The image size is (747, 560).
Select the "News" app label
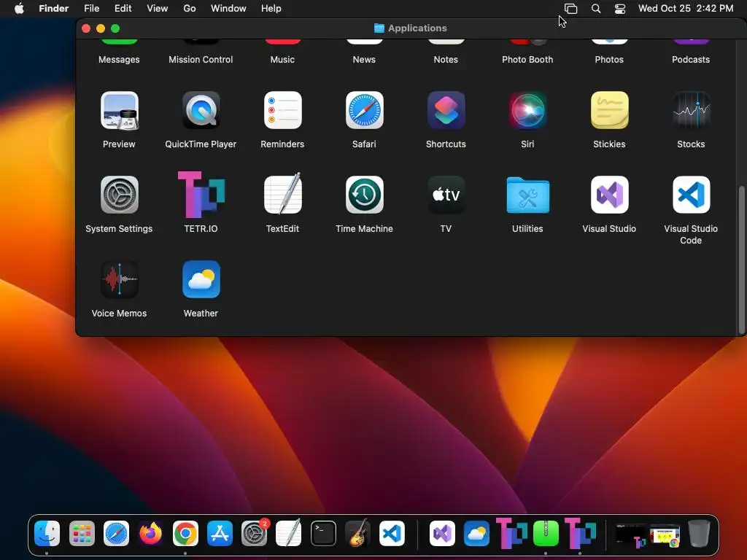[364, 60]
